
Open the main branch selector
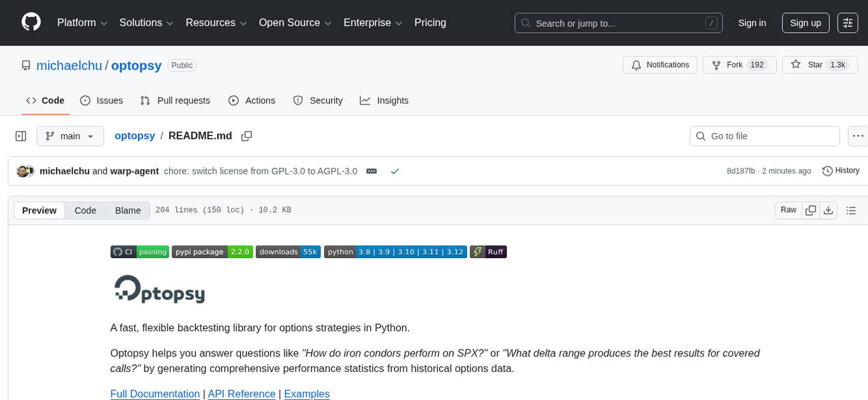point(70,135)
